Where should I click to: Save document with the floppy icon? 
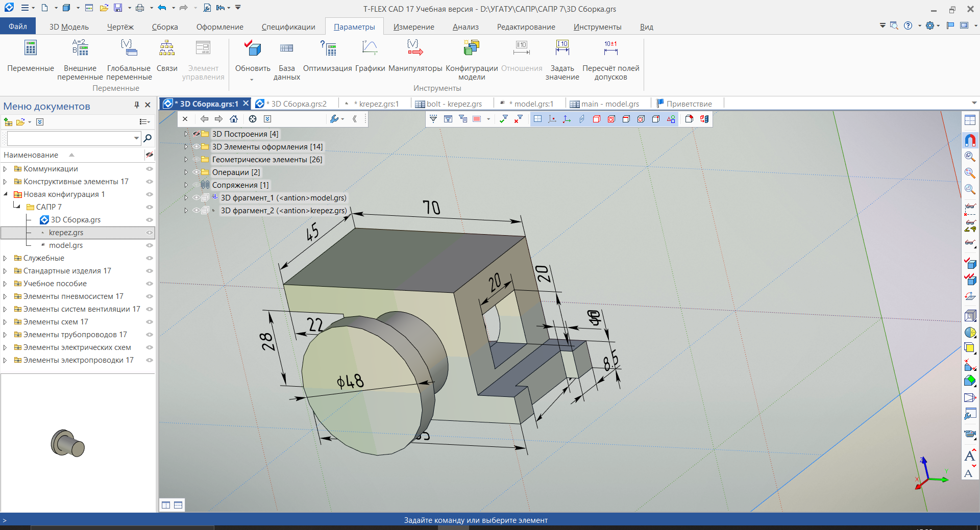[x=118, y=8]
